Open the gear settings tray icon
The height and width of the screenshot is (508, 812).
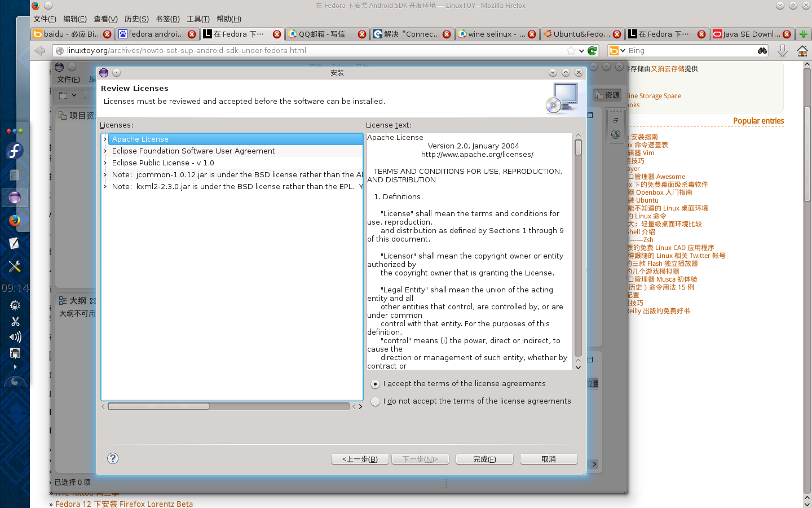15,305
